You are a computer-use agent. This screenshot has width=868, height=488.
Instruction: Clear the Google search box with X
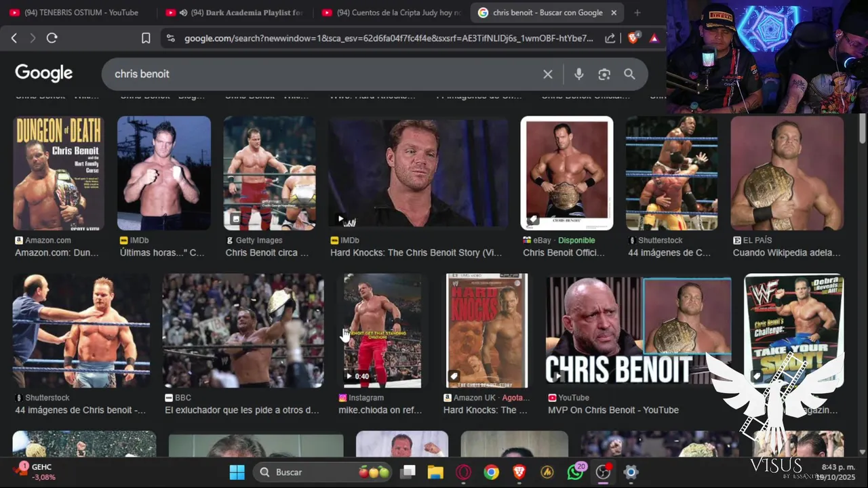tap(548, 74)
